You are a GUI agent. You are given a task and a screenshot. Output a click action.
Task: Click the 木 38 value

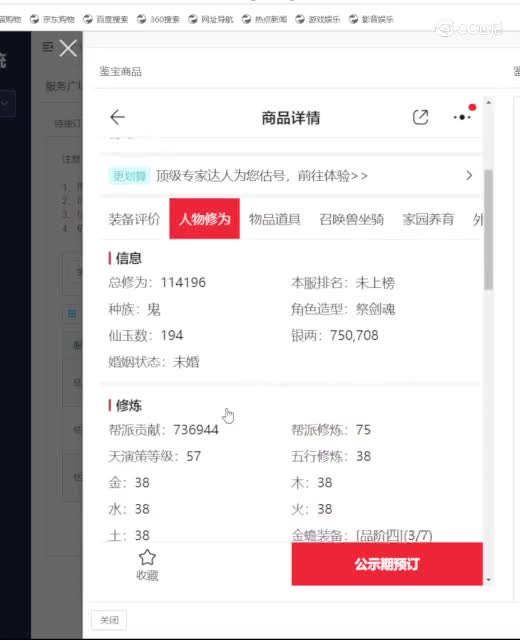324,483
